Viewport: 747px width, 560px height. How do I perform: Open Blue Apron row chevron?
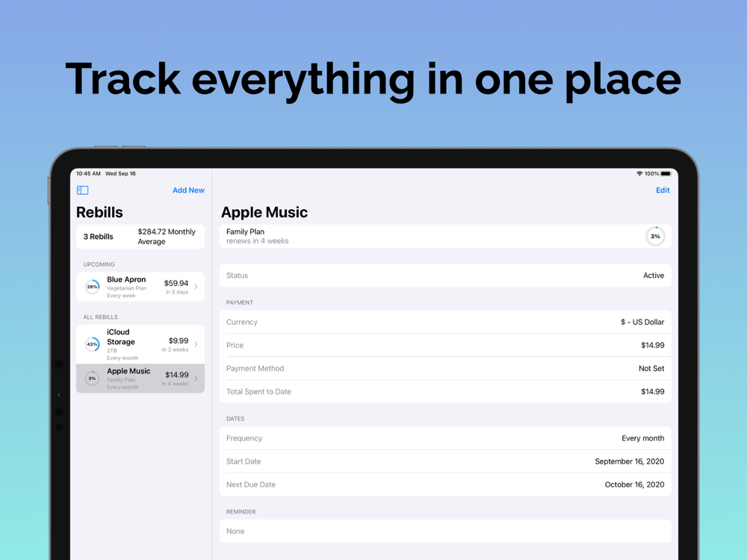point(196,287)
